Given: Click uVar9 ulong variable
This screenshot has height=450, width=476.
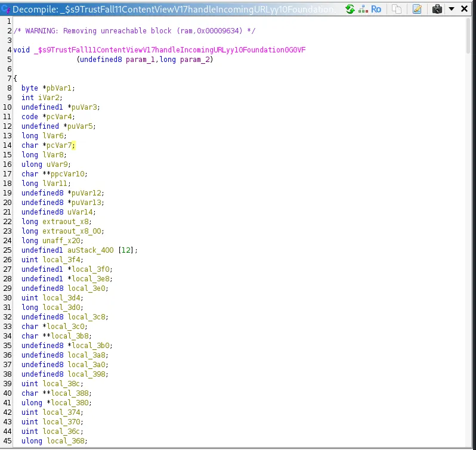Looking at the screenshot, I should [x=57, y=165].
